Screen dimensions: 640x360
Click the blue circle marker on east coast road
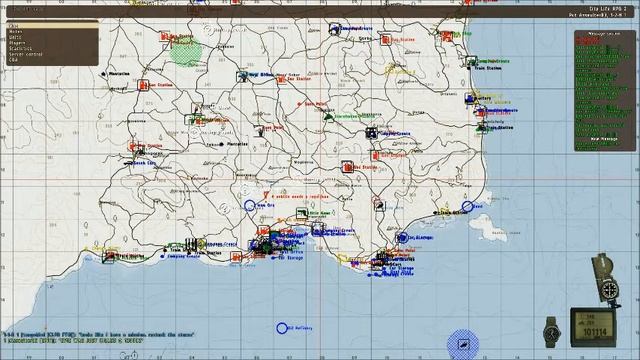467,207
